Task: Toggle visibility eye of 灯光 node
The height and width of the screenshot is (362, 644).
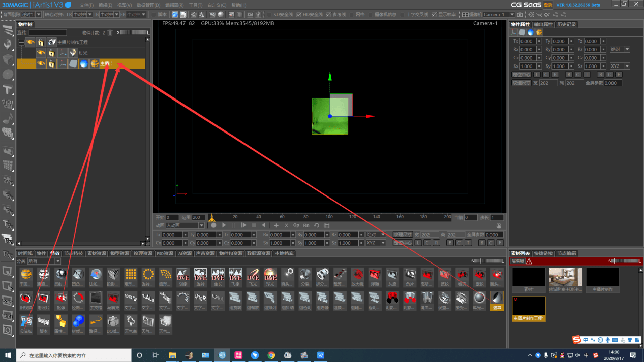Action: point(41,53)
